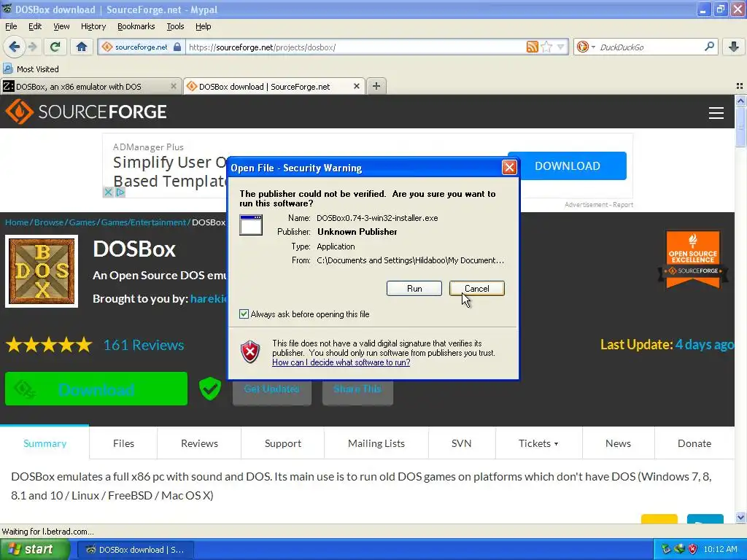Close the Security Warning dialog with X
The height and width of the screenshot is (560, 747).
tap(509, 168)
